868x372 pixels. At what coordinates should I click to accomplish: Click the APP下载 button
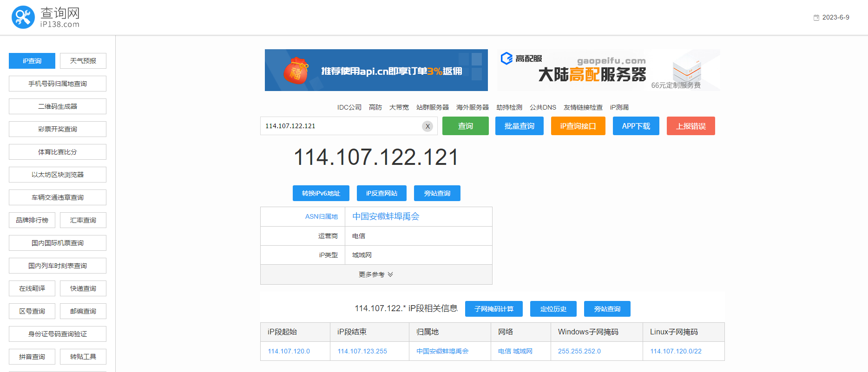(636, 126)
